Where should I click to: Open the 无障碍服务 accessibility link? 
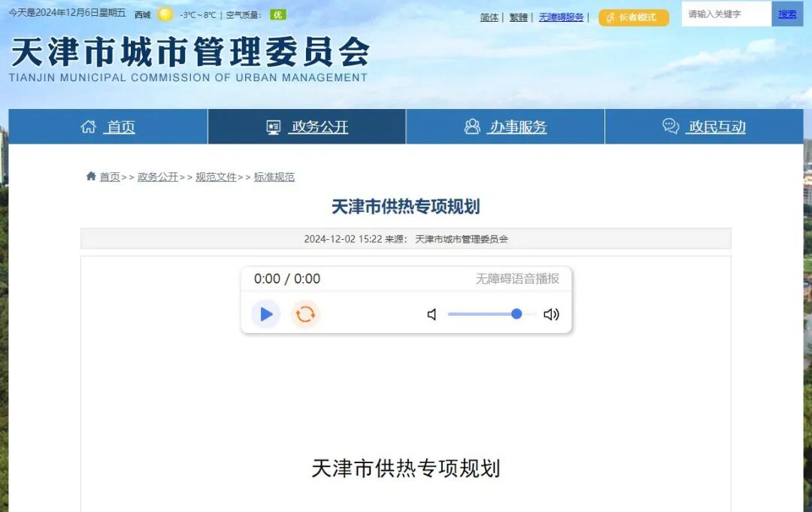click(x=561, y=17)
